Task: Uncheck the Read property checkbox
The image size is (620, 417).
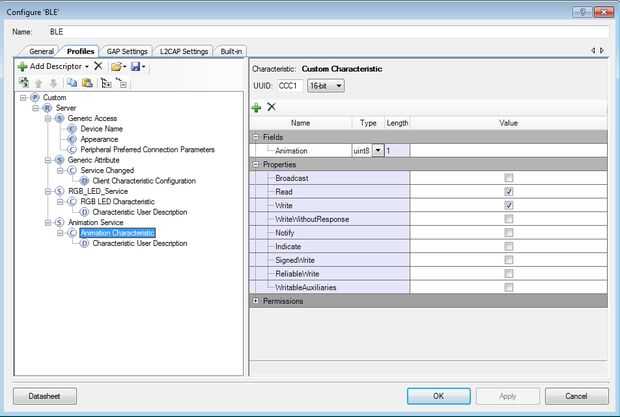Action: pos(508,192)
